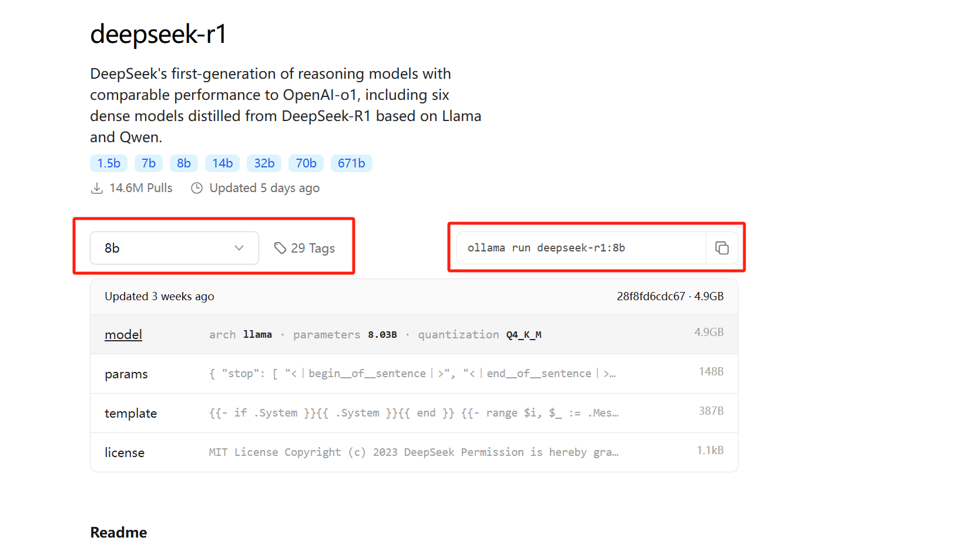Click the DeepSeek model description paragraph
This screenshot has height=554, width=980.
pyautogui.click(x=286, y=106)
